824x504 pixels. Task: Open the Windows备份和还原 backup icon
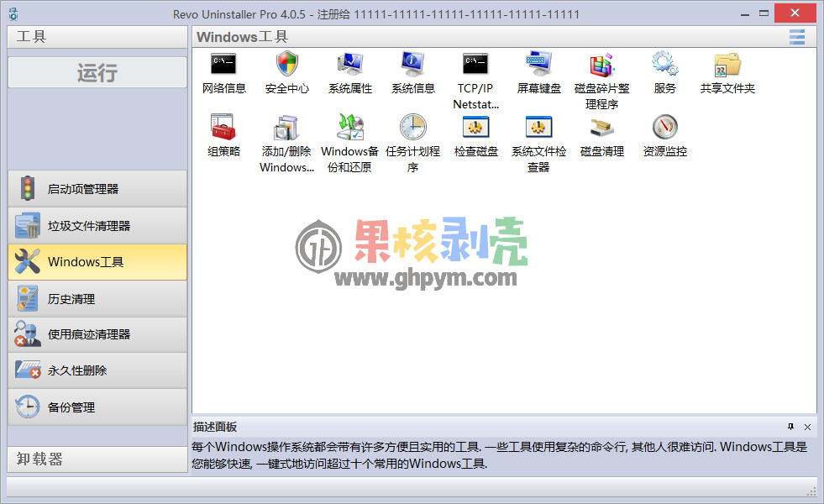[x=350, y=144]
